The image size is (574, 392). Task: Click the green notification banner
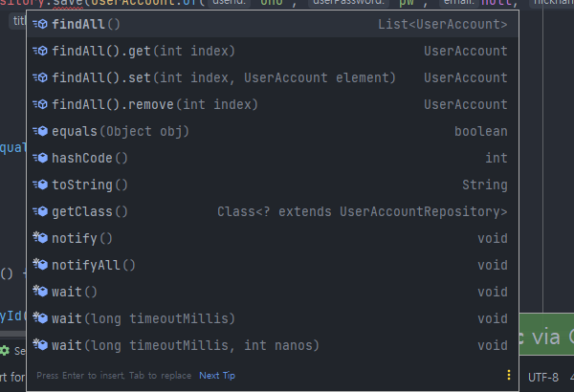click(546, 334)
